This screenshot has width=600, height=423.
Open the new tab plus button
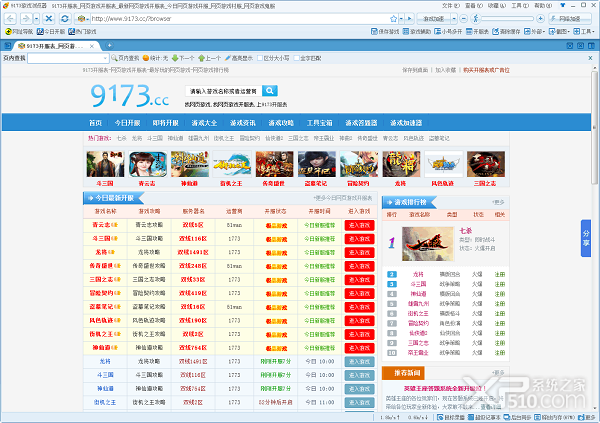pos(109,46)
